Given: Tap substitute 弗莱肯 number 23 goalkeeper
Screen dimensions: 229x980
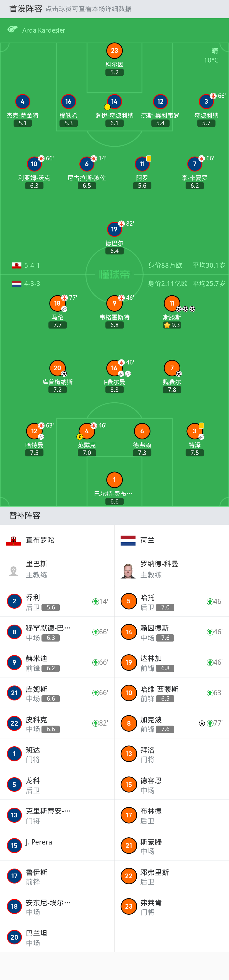Looking at the screenshot, I should click(172, 906).
